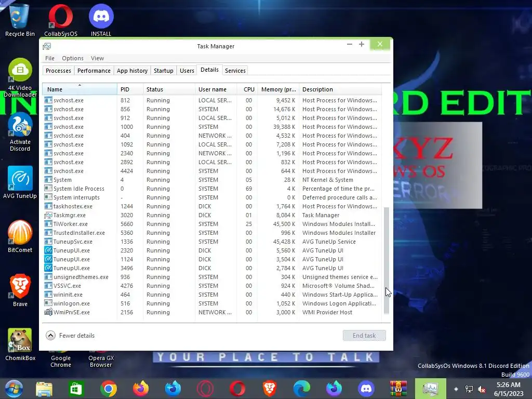532x399 pixels.
Task: Sort by the Name column header
Action: tap(79, 89)
